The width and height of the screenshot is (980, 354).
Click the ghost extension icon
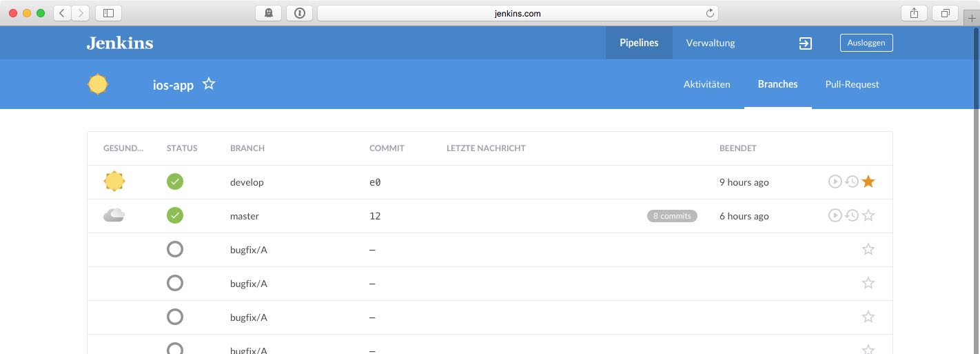(268, 13)
